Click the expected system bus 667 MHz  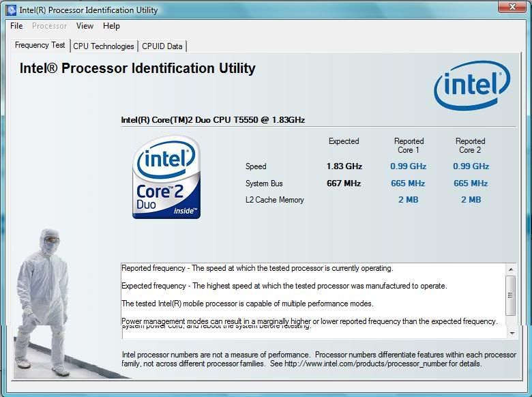click(x=344, y=183)
